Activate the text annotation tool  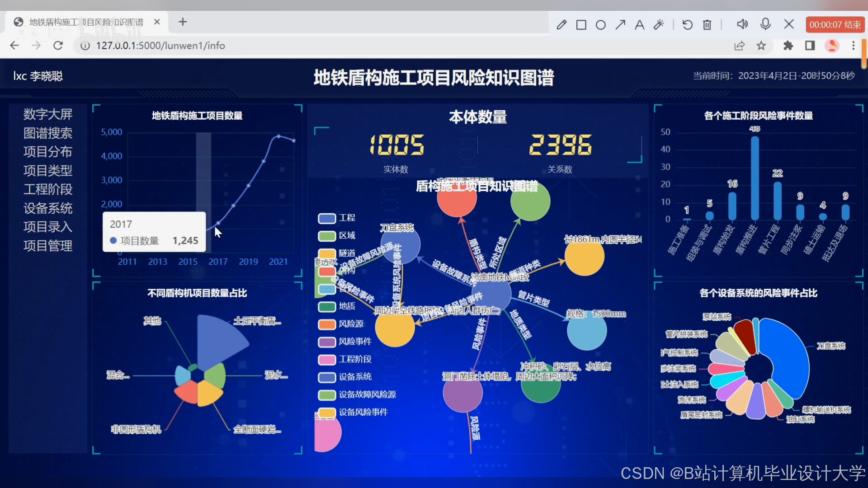(639, 25)
